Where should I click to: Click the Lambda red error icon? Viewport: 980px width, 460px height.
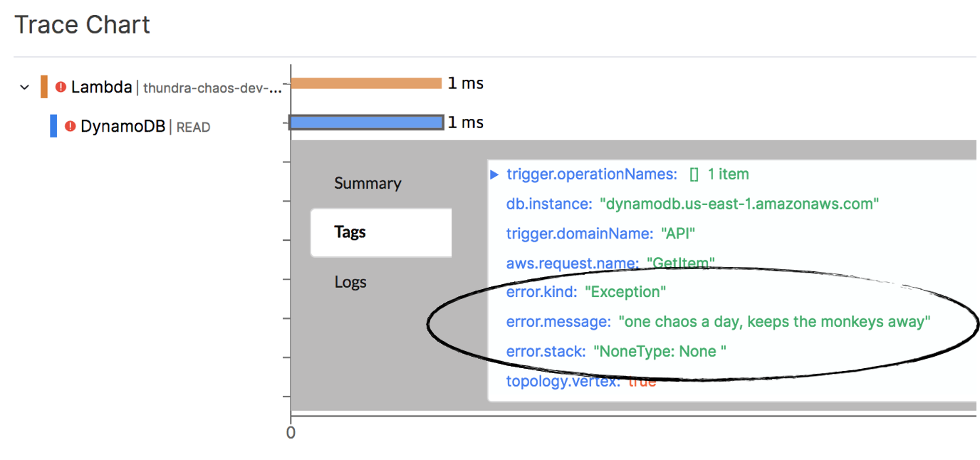(61, 87)
